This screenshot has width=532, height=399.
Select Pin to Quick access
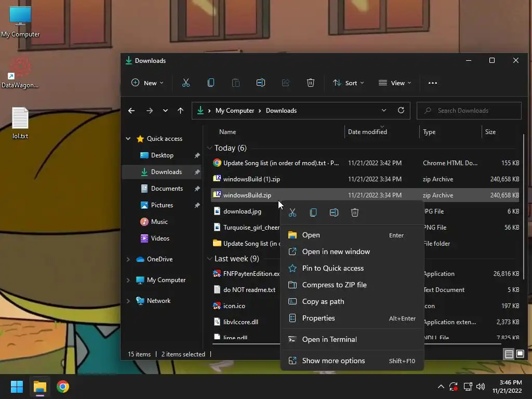(352, 269)
